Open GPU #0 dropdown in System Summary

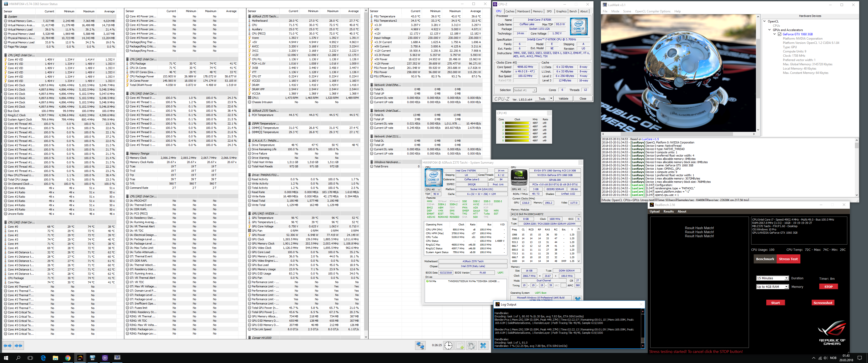[x=519, y=189]
